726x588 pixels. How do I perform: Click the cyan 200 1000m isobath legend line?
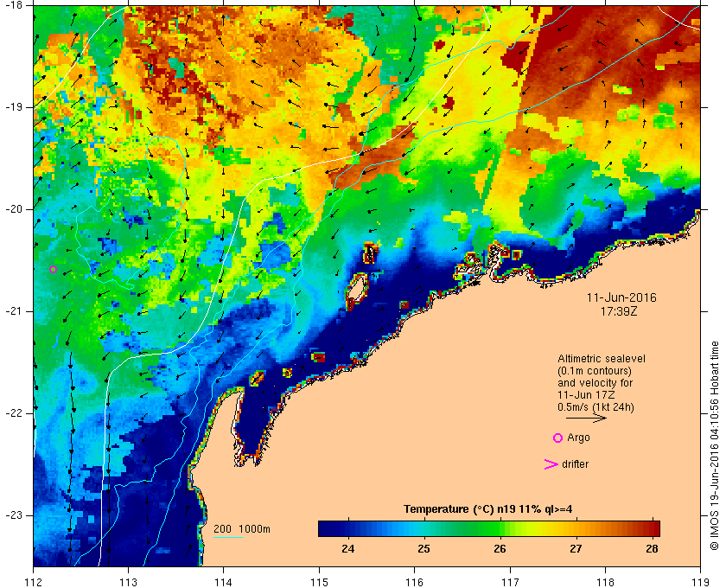pos(228,538)
